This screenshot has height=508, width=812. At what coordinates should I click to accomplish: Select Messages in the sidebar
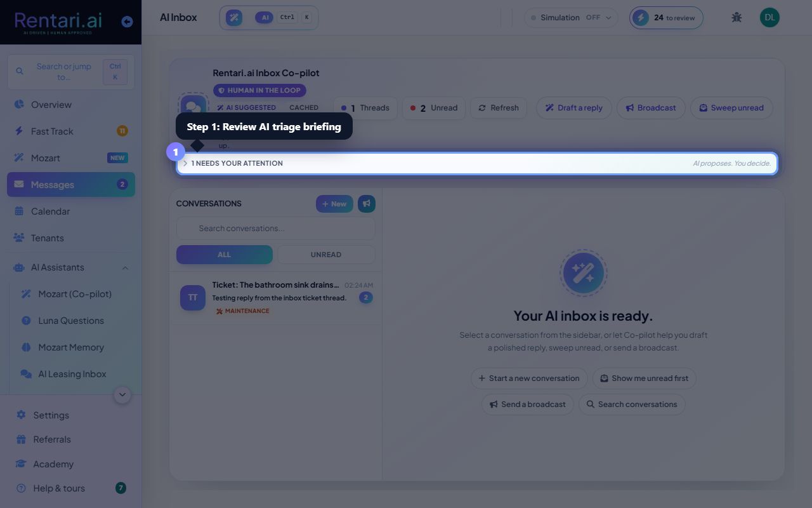click(x=70, y=185)
